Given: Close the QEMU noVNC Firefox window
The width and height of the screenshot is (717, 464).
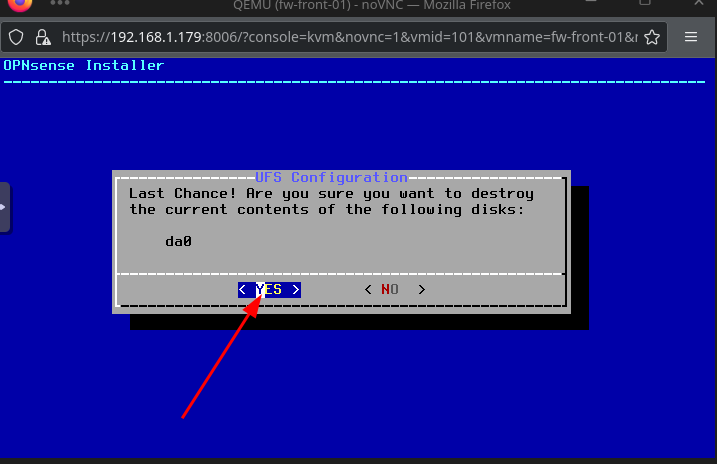Looking at the screenshot, I should [x=699, y=3].
